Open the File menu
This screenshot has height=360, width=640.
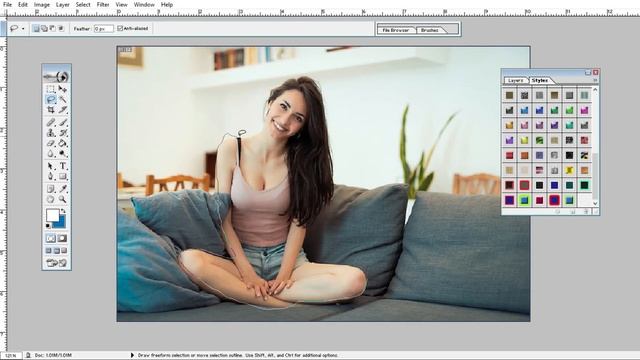[x=7, y=4]
